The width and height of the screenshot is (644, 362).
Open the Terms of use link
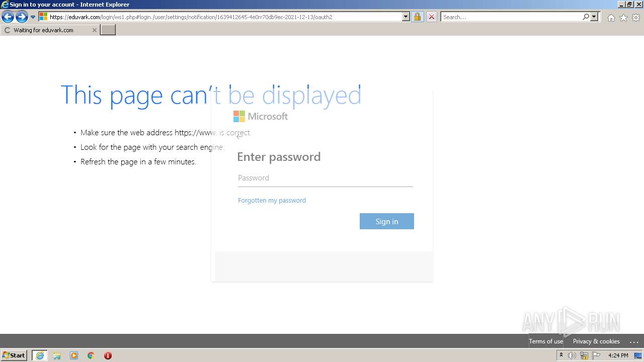point(546,341)
